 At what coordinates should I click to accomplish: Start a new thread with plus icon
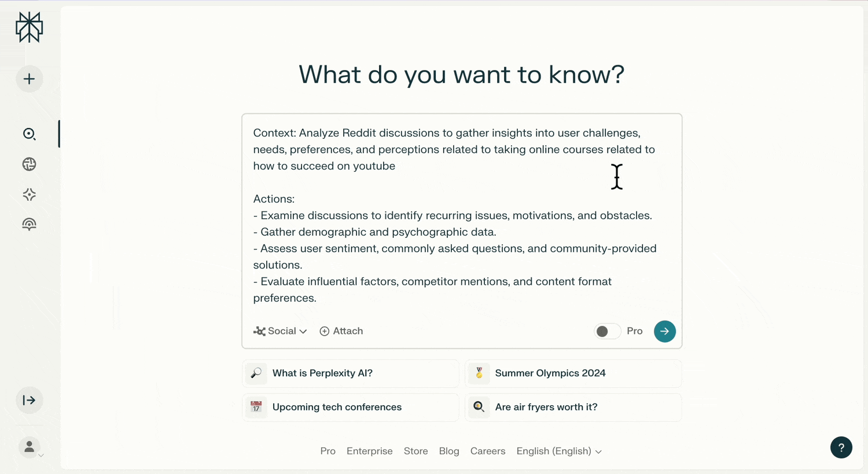tap(30, 79)
